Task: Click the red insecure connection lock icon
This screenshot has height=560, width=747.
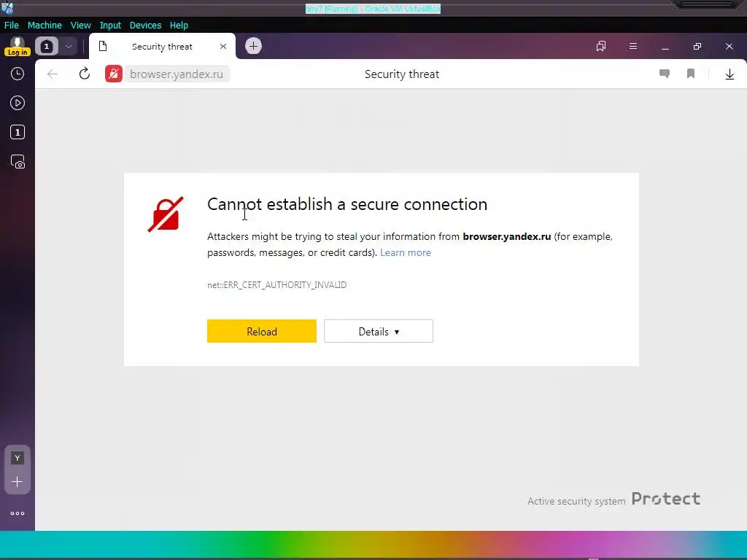Action: (114, 74)
